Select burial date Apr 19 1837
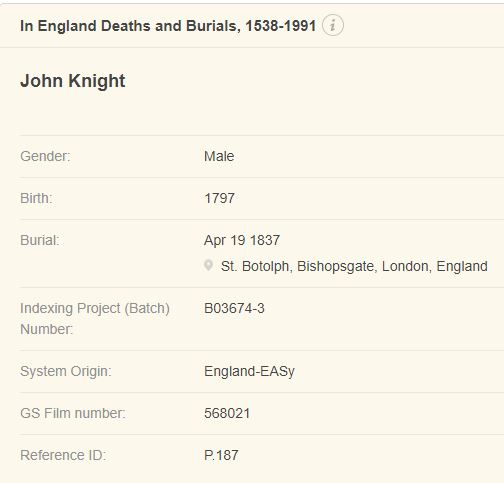This screenshot has height=483, width=504. (x=242, y=240)
